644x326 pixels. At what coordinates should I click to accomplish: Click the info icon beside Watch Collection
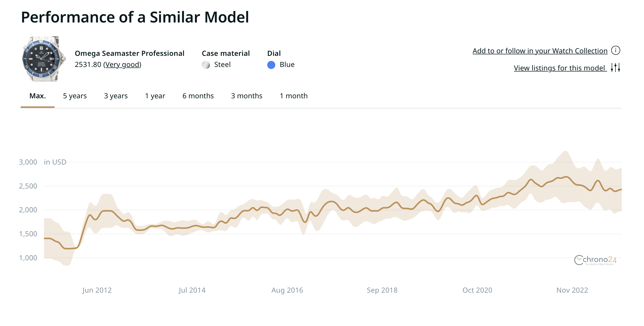tap(615, 51)
